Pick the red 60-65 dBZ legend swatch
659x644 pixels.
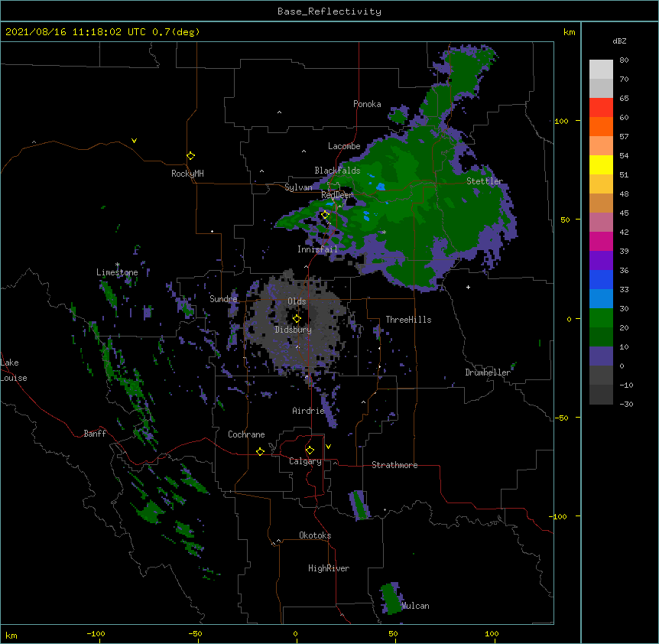tap(601, 108)
